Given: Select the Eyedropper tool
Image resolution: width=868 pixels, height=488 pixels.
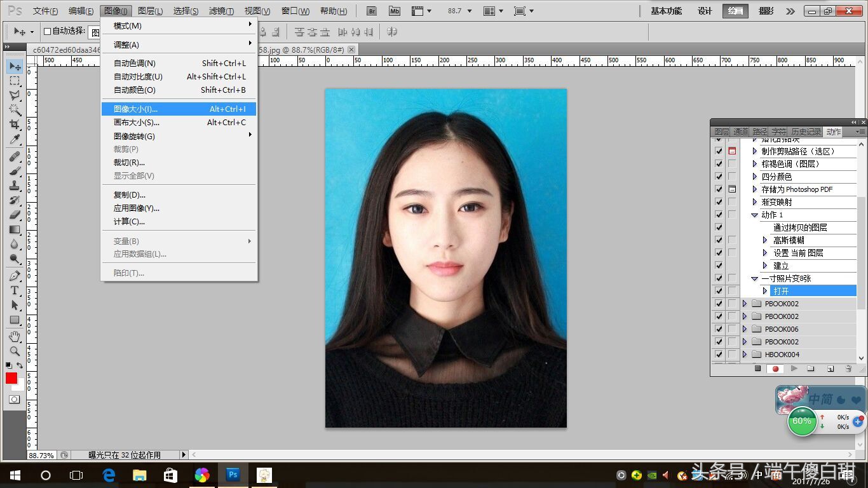Looking at the screenshot, I should click(x=15, y=140).
